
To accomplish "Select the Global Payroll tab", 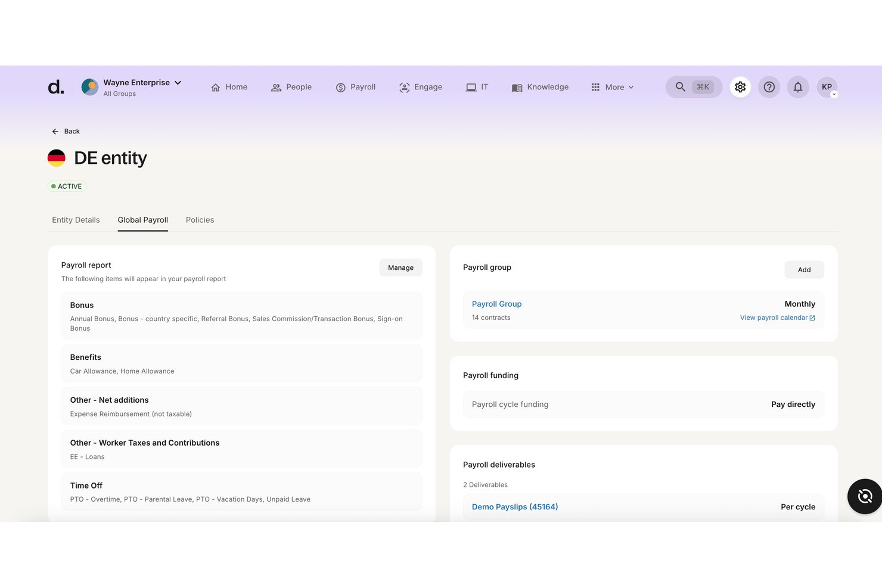I will click(x=143, y=220).
